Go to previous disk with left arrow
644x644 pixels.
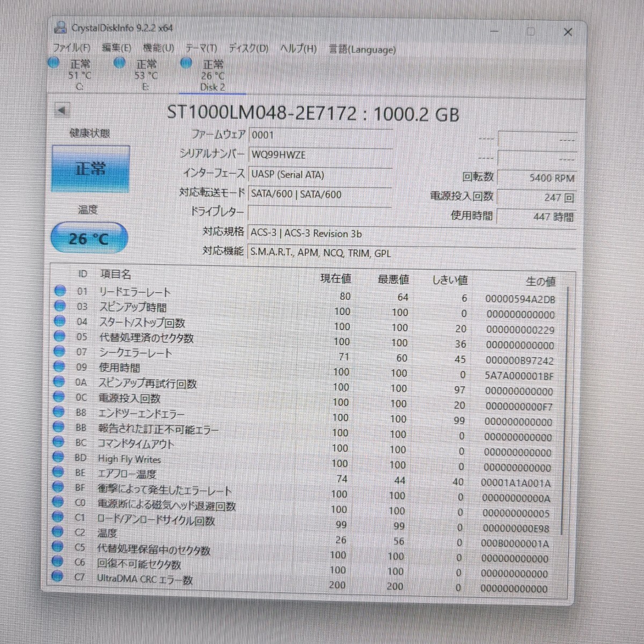pyautogui.click(x=62, y=111)
